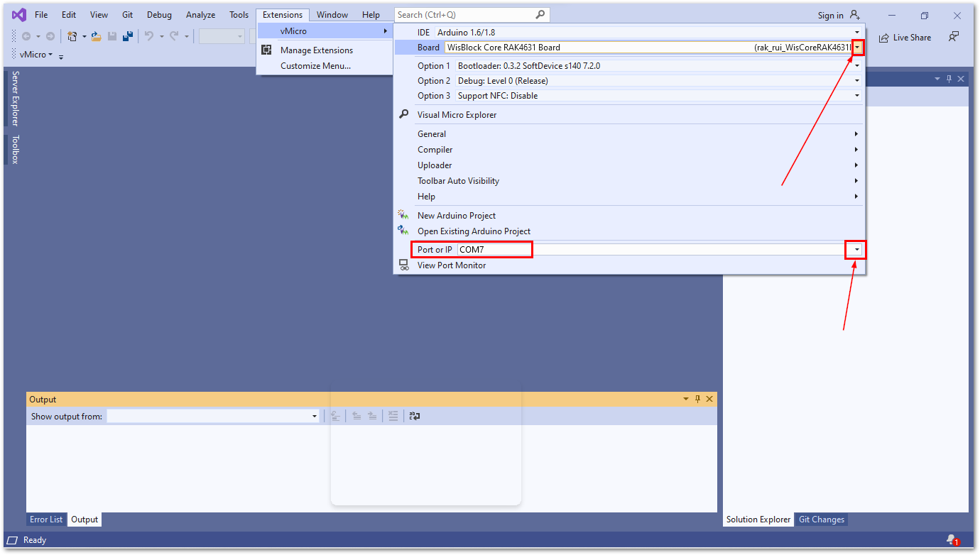
Task: Click the Open Existing Arduino Project icon
Action: pos(404,231)
